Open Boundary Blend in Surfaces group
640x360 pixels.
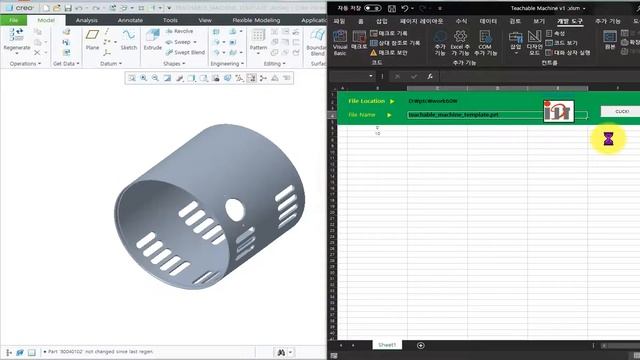317,42
